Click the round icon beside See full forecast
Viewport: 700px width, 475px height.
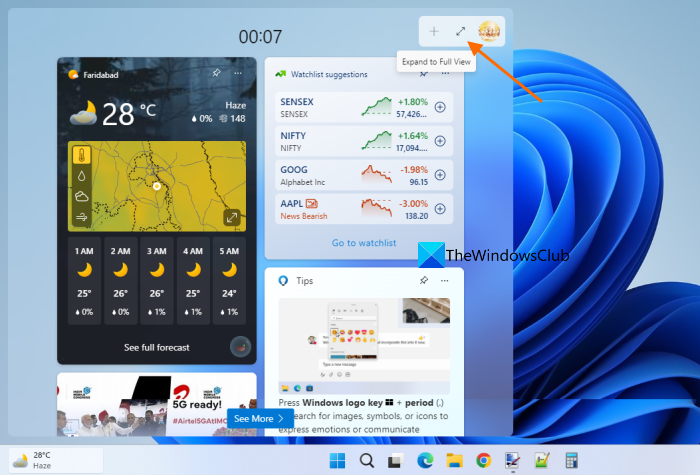(240, 347)
